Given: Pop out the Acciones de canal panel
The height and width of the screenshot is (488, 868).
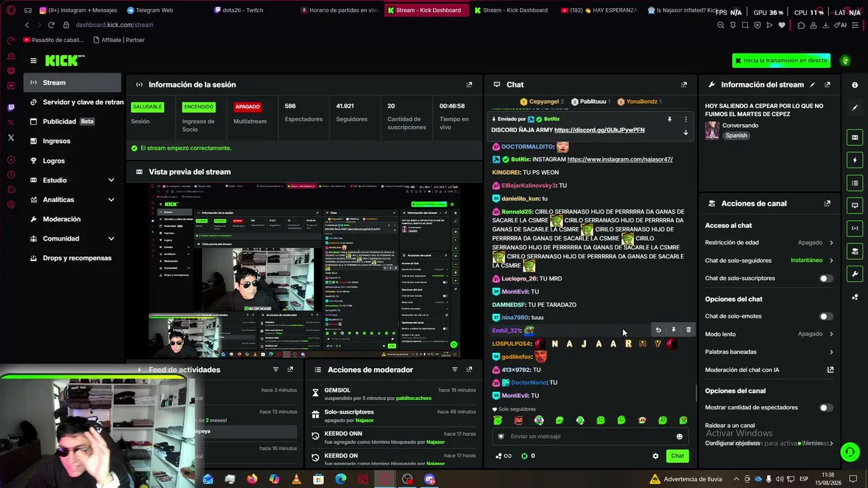Looking at the screenshot, I should (x=827, y=203).
